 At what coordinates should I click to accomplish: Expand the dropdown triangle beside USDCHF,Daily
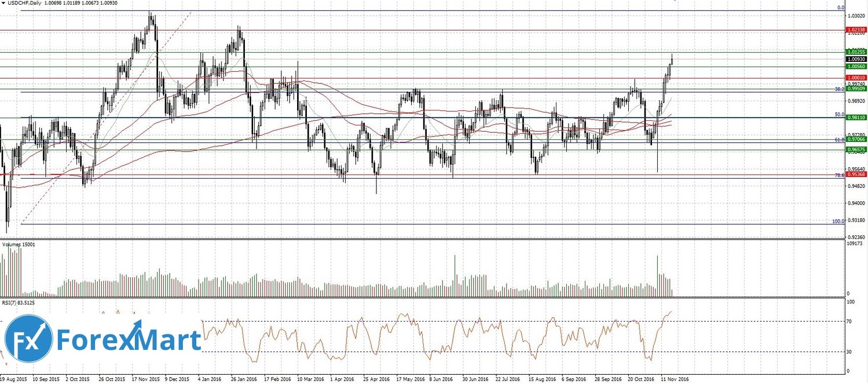pos(3,4)
